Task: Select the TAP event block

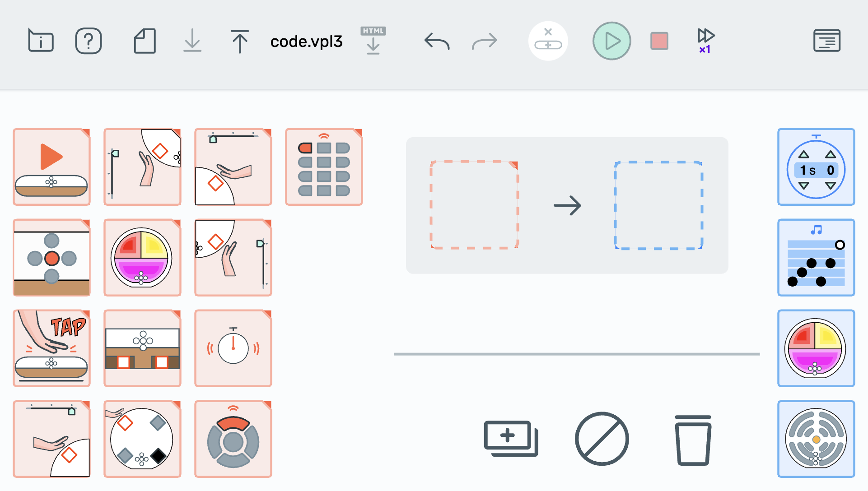Action: [52, 348]
